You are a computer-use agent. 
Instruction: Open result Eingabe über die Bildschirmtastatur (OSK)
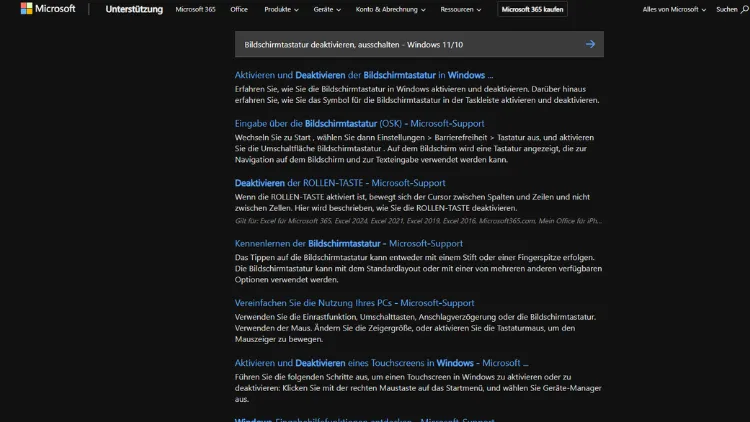[359, 123]
